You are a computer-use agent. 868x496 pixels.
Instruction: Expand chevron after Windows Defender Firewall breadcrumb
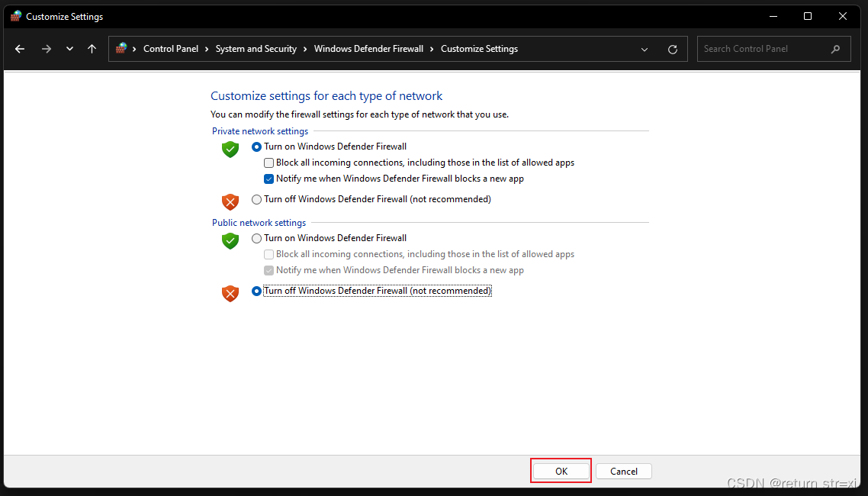[x=432, y=50]
